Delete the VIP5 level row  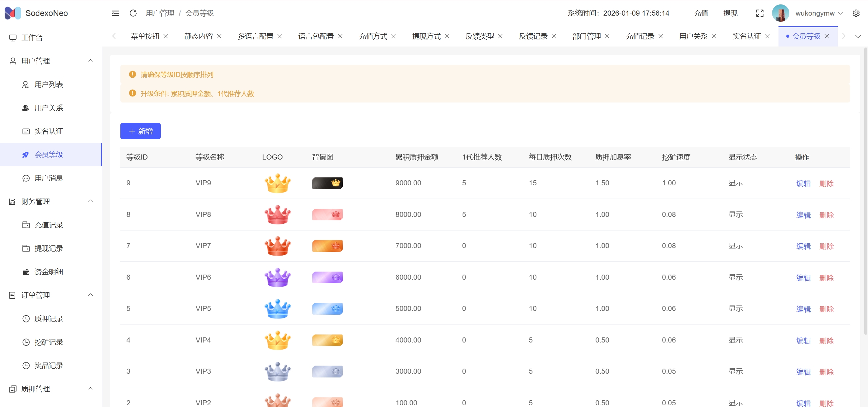pyautogui.click(x=826, y=309)
